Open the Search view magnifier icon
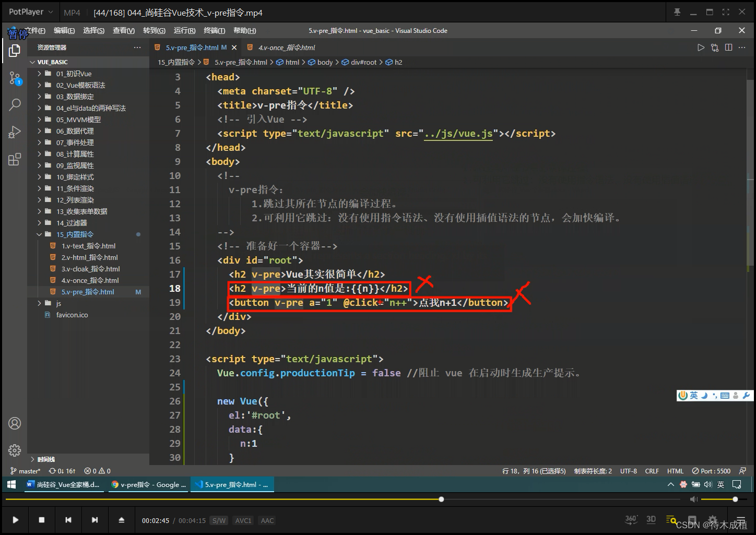 (15, 104)
